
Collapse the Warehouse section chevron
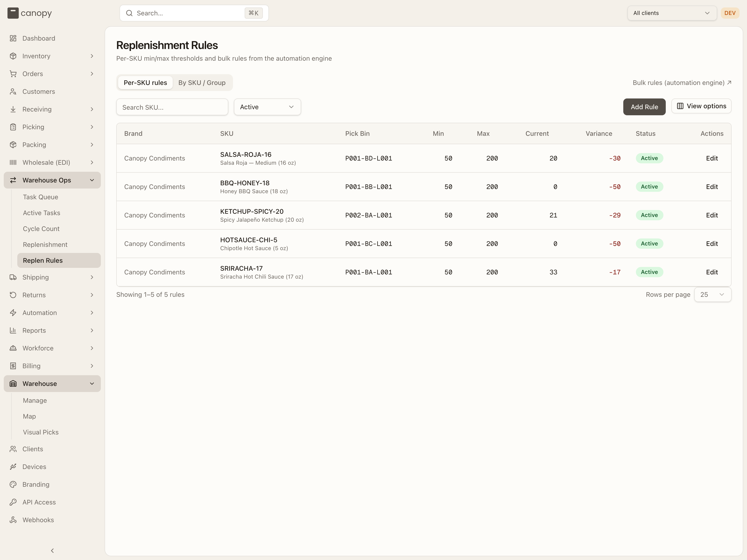tap(92, 383)
